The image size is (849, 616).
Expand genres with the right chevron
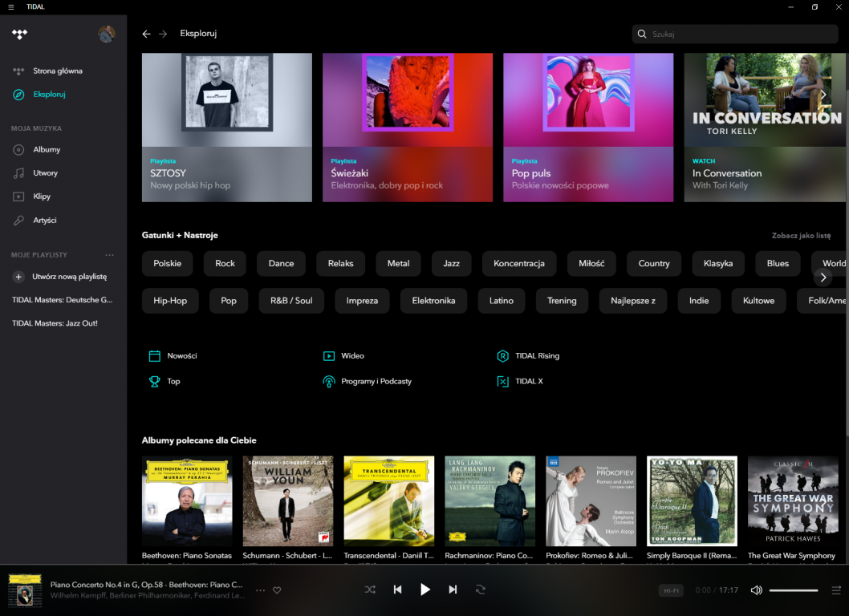coord(823,278)
